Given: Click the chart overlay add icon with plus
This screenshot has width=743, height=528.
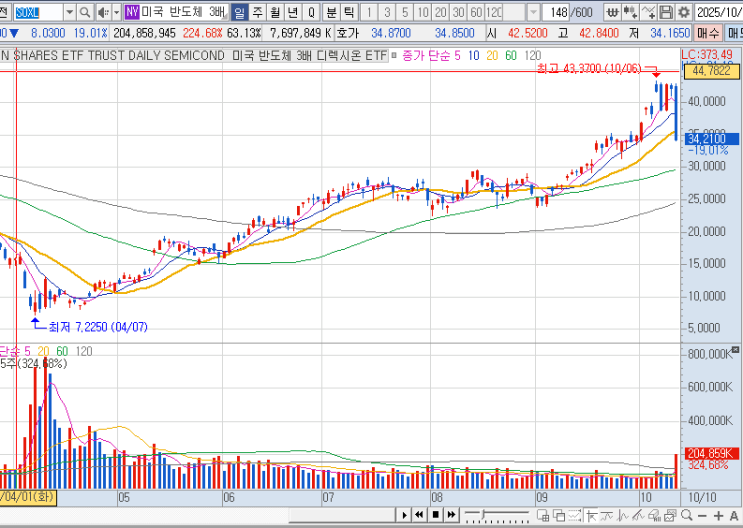Looking at the screenshot, I should tap(648, 12).
